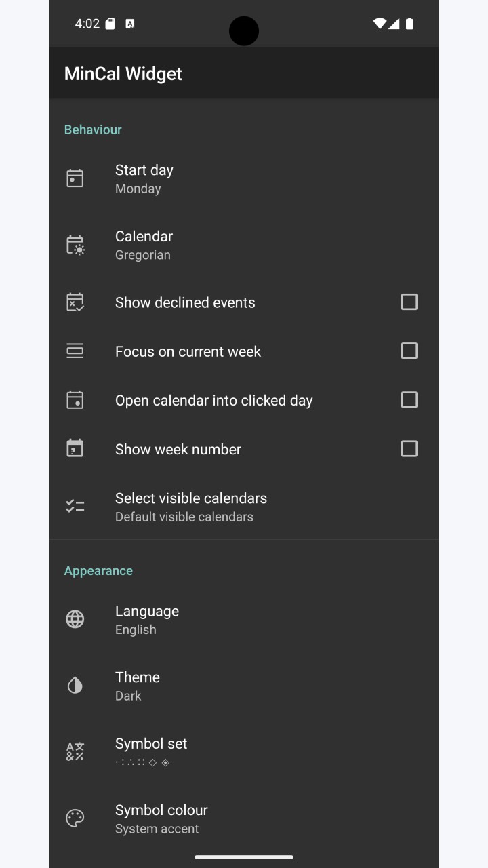Enable the Show declined events checkbox
This screenshot has height=868, width=488.
(x=409, y=302)
